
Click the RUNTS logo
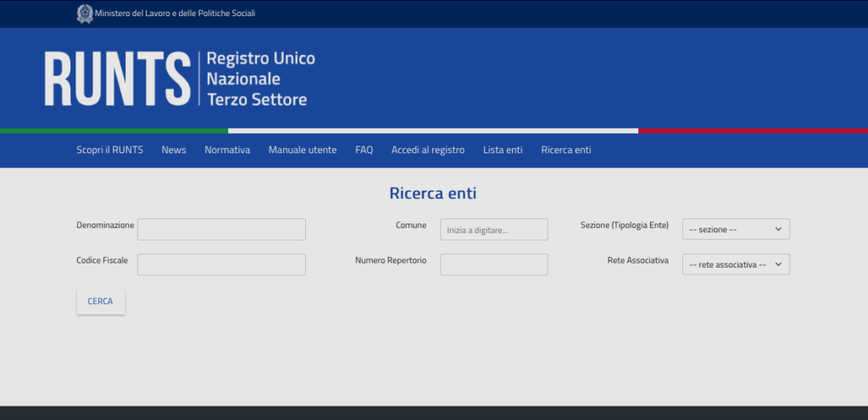pyautogui.click(x=117, y=79)
